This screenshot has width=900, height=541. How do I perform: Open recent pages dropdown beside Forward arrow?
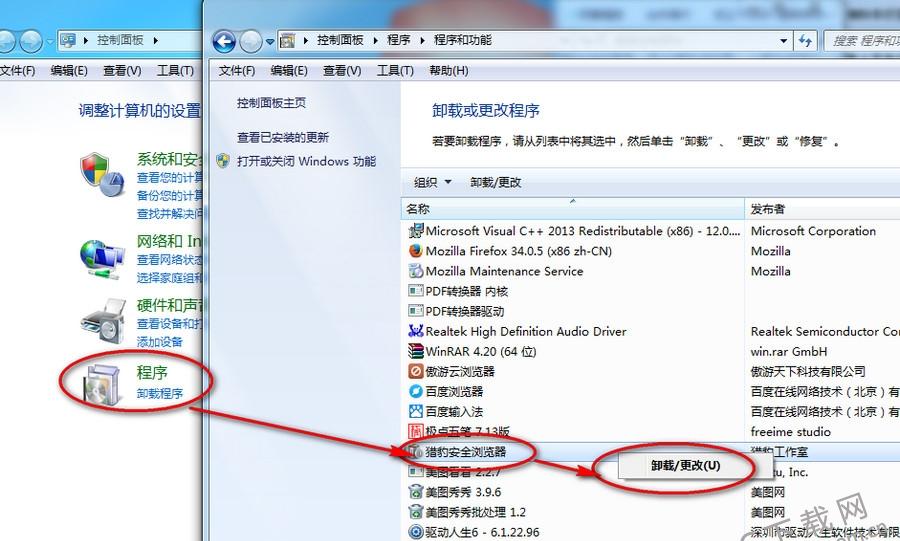point(270,41)
